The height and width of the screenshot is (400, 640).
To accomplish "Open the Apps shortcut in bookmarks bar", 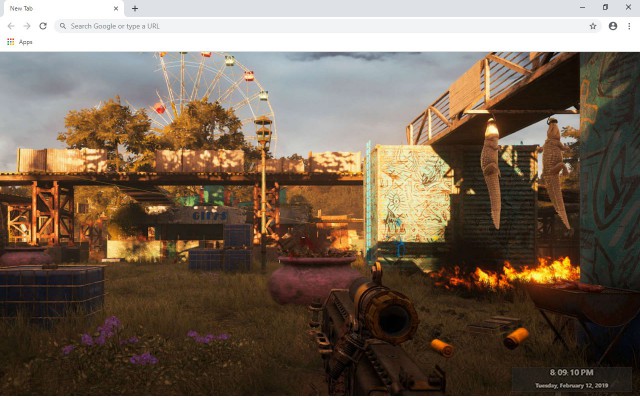I will click(x=20, y=42).
